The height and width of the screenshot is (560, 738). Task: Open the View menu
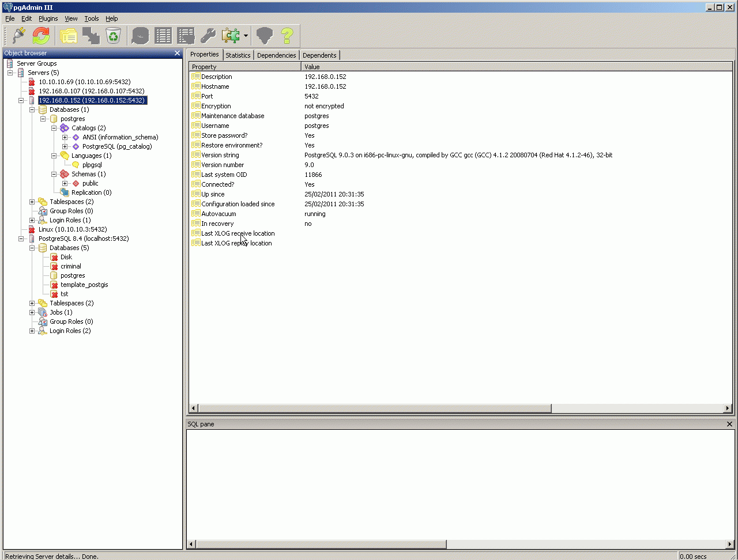[x=71, y=18]
